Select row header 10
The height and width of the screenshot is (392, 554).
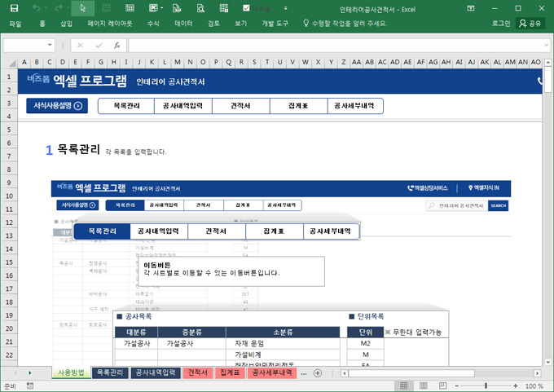point(9,196)
